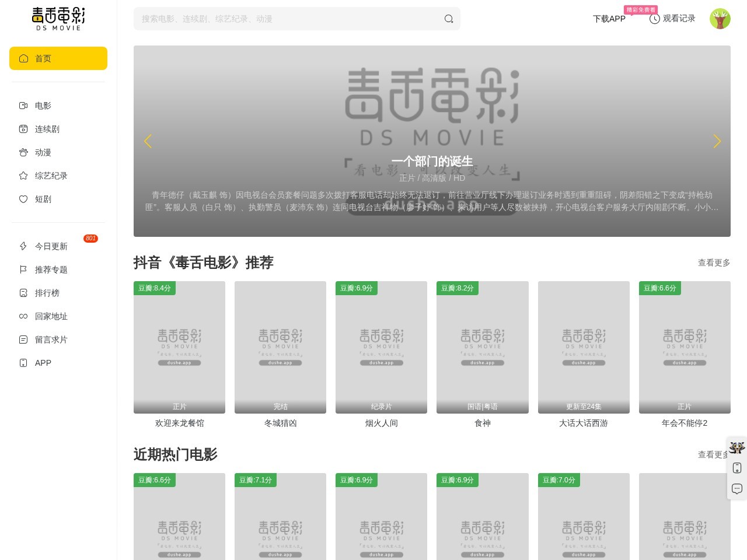This screenshot has width=747, height=560.
Task: Click the 精彩免费看 promo badge
Action: (641, 10)
